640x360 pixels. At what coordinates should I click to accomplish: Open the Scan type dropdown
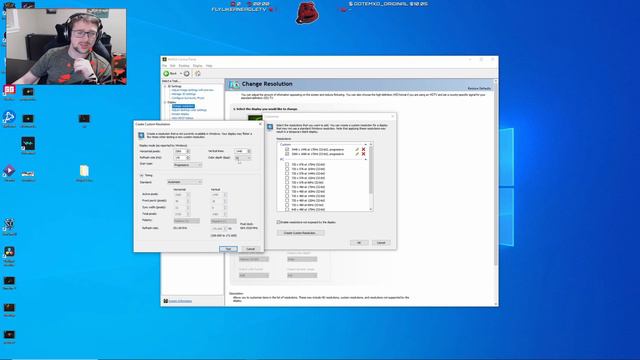pos(187,165)
